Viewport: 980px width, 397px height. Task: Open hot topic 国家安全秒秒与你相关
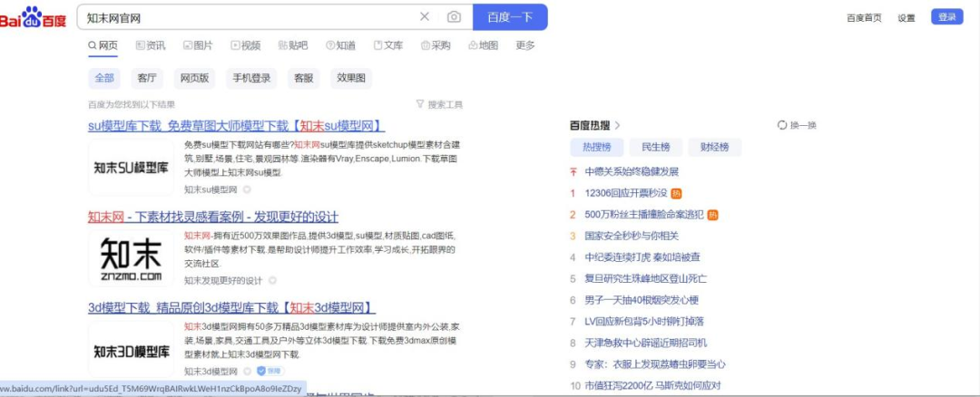(632, 236)
